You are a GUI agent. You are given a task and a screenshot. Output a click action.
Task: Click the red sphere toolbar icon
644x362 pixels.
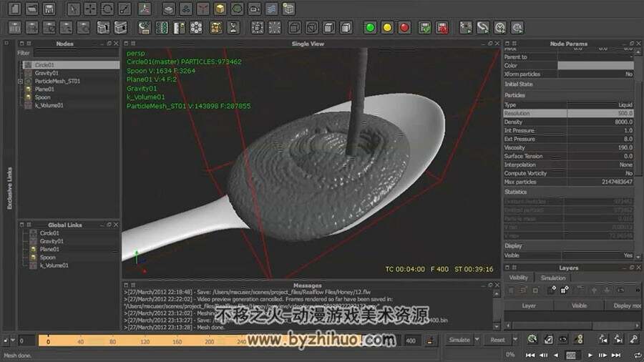click(404, 27)
